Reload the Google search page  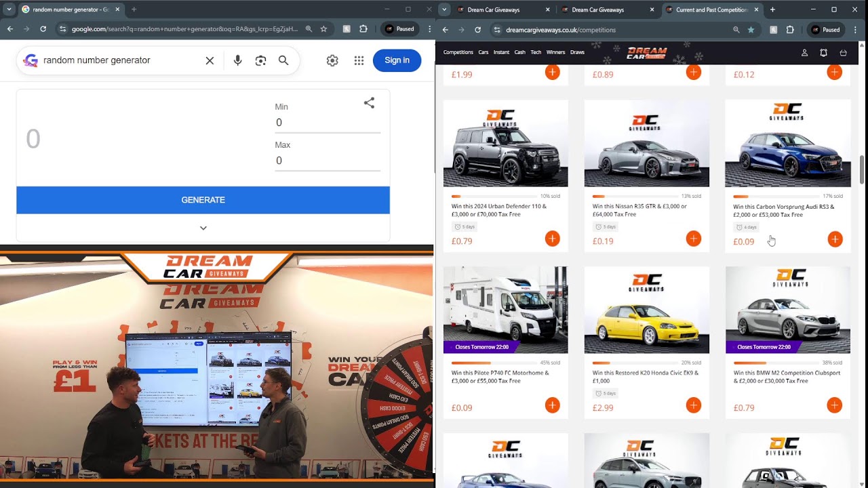pyautogui.click(x=43, y=29)
